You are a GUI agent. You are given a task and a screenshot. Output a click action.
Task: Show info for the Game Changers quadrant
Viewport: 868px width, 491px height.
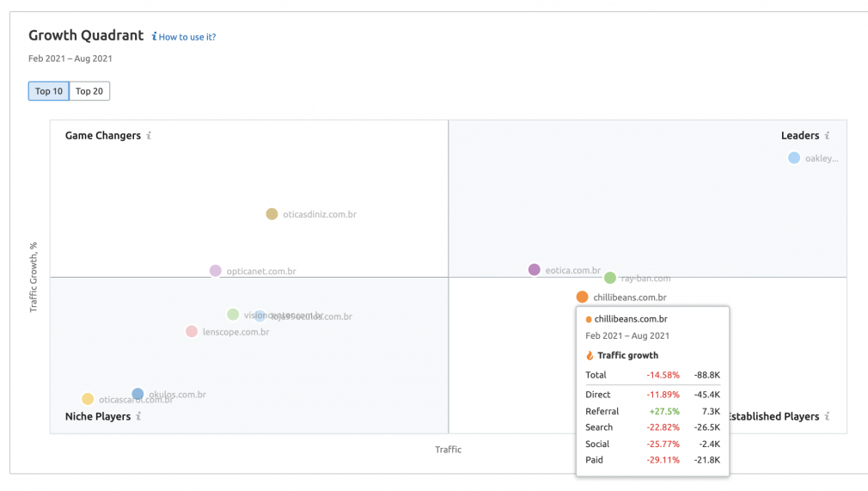point(149,136)
